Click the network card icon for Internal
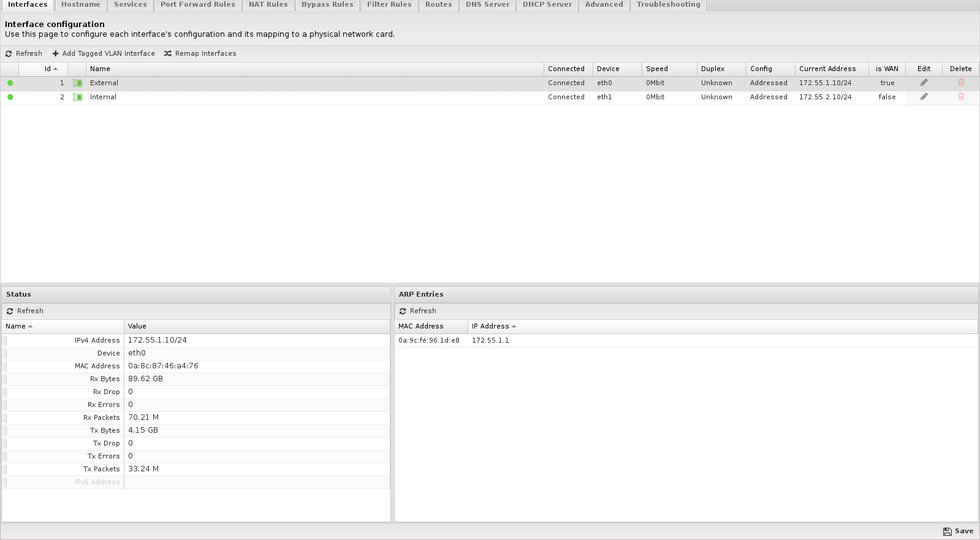980x540 pixels. coord(77,97)
